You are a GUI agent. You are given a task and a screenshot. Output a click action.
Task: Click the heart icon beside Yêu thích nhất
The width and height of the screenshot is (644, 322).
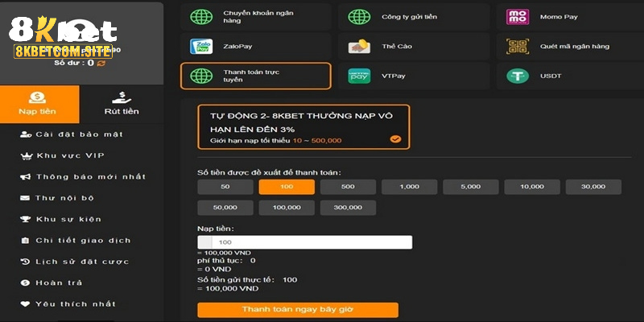pos(25,304)
